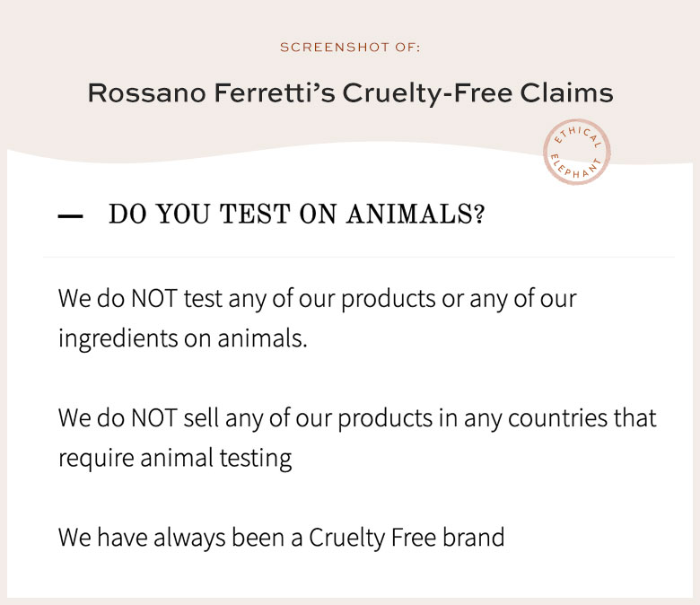The height and width of the screenshot is (605, 700).
Task: Click "NOT" in the "do NOT test" sentence
Action: (x=154, y=298)
